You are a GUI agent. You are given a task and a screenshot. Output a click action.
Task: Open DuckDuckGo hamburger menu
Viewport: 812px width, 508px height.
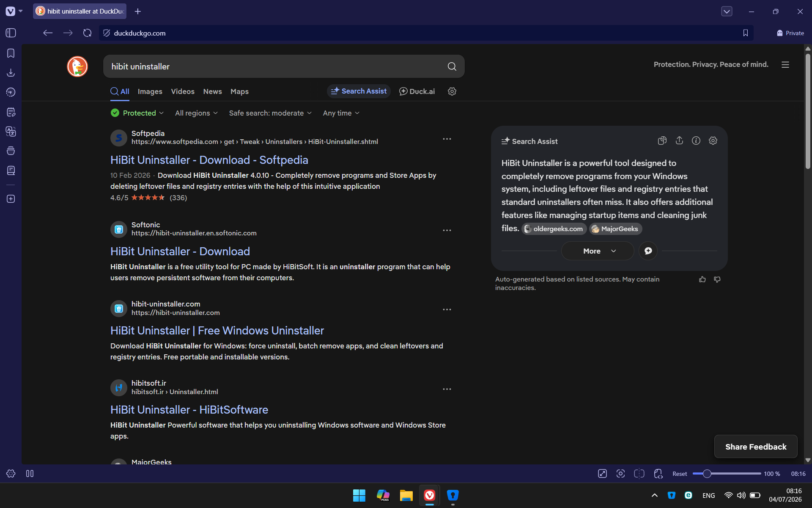pos(785,65)
